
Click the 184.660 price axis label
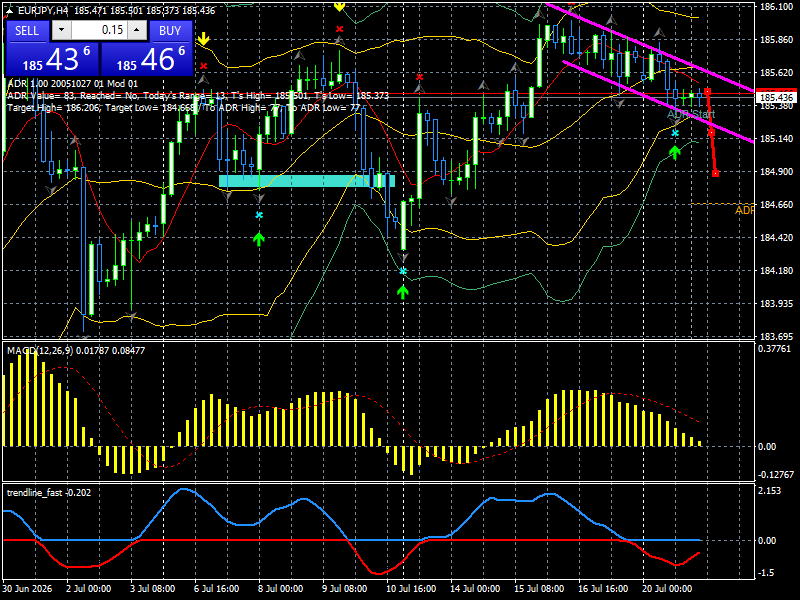click(x=777, y=205)
